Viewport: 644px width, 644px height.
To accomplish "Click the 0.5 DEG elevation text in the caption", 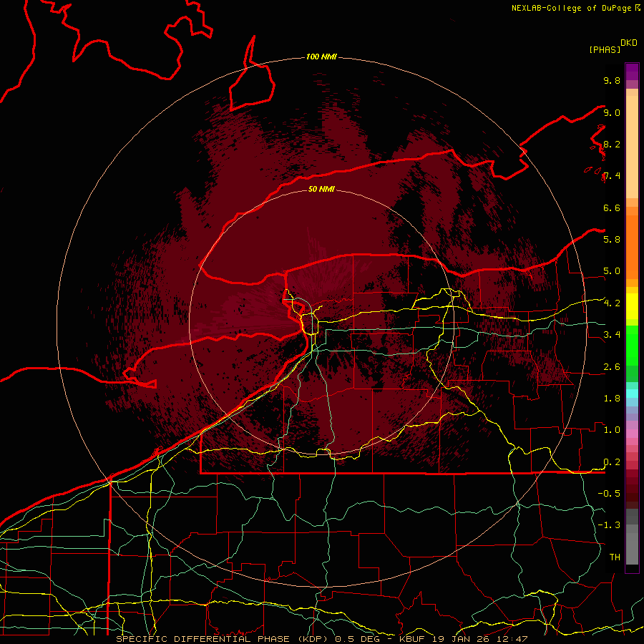I will 358,639.
